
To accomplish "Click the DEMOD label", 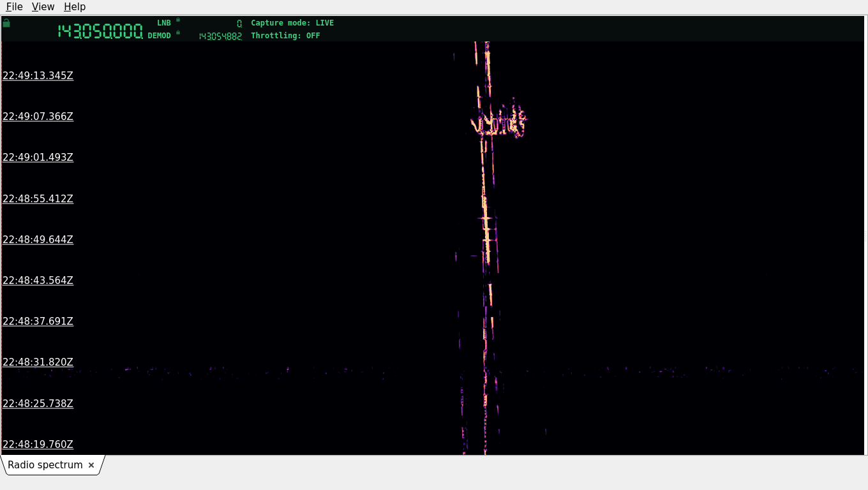I will click(160, 36).
